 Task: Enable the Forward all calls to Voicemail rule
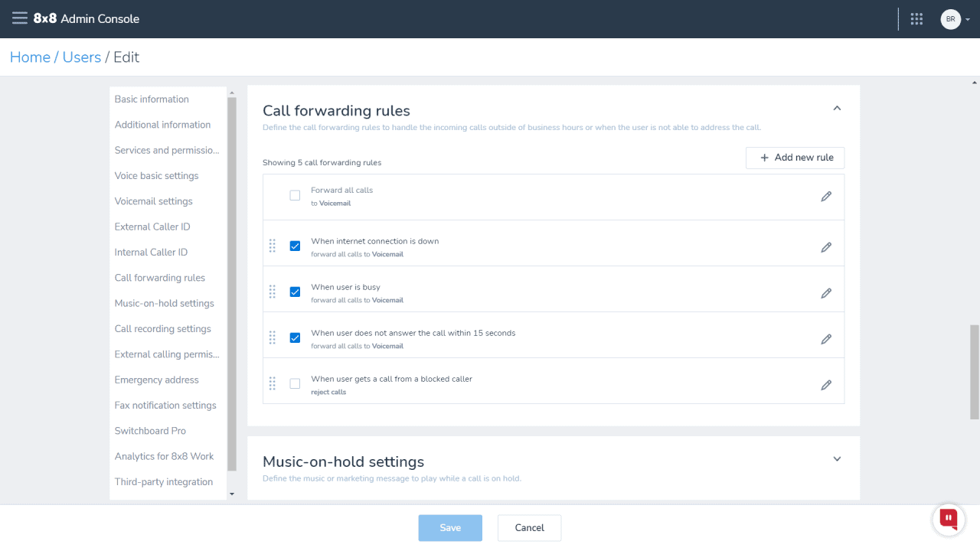pos(295,195)
